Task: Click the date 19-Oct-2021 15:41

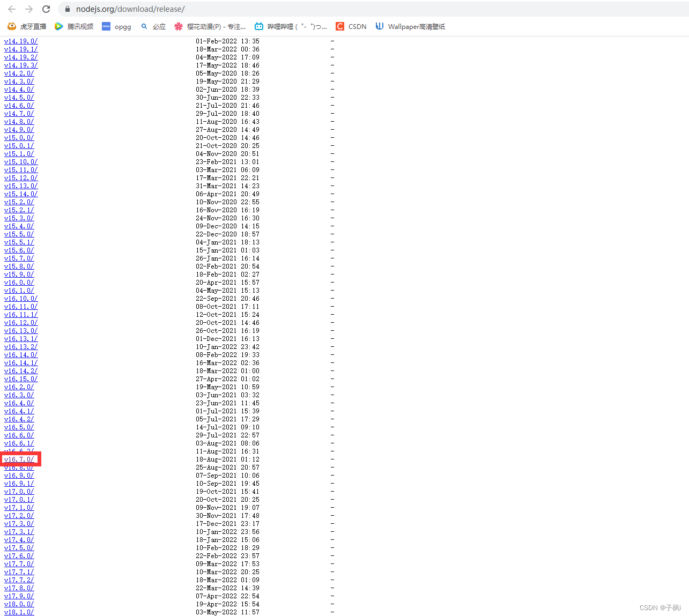Action: point(227,492)
